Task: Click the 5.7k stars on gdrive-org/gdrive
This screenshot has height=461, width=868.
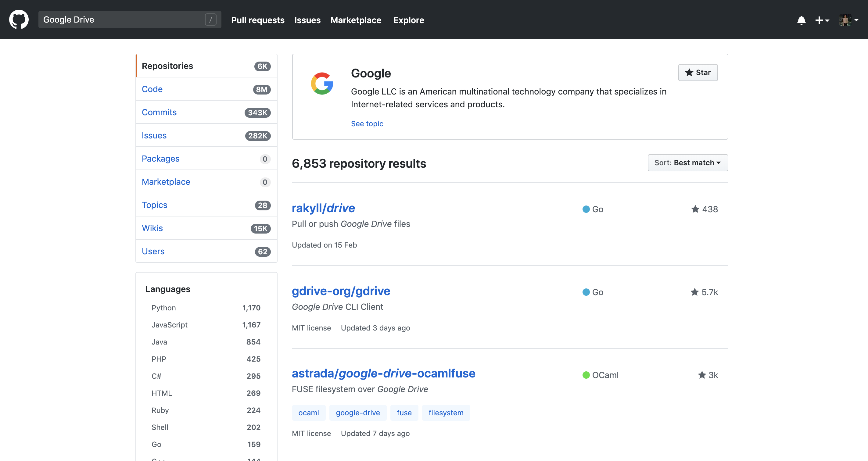Action: click(704, 292)
